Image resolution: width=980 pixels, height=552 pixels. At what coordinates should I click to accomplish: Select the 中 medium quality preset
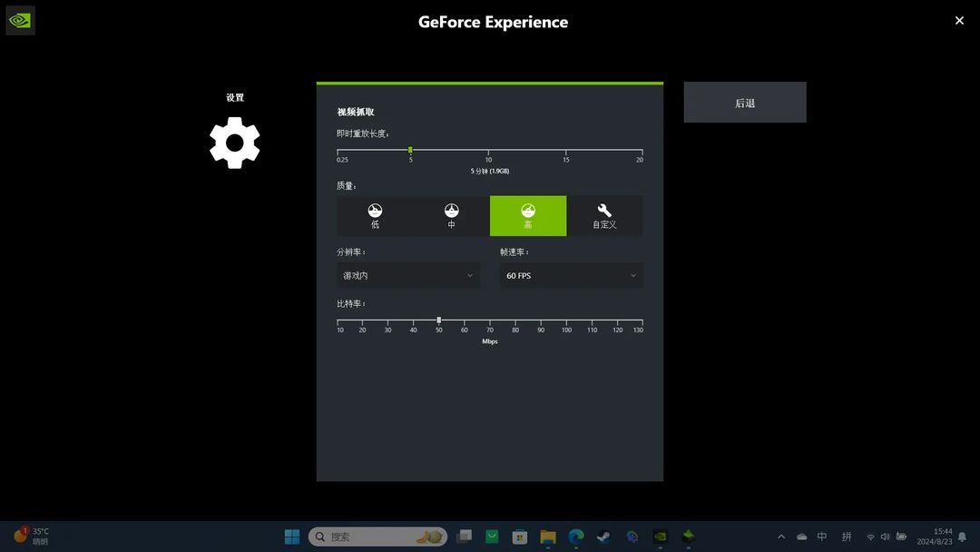(451, 216)
